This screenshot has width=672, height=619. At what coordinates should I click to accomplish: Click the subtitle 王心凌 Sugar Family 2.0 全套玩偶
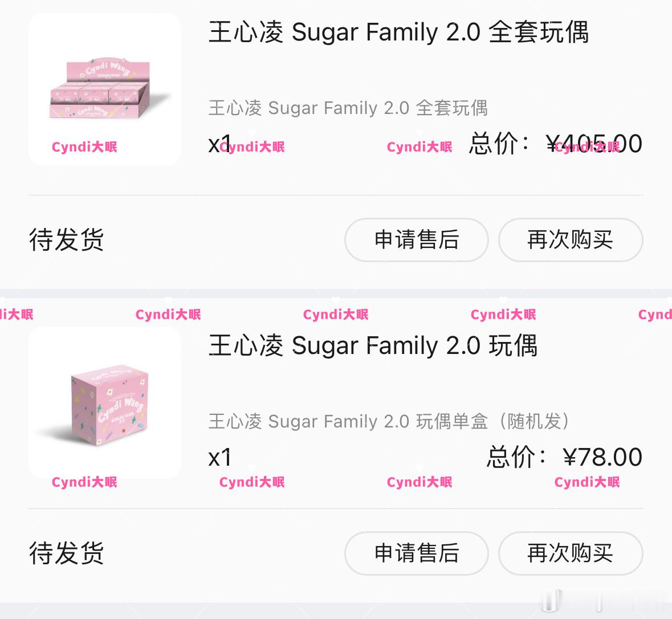[349, 108]
